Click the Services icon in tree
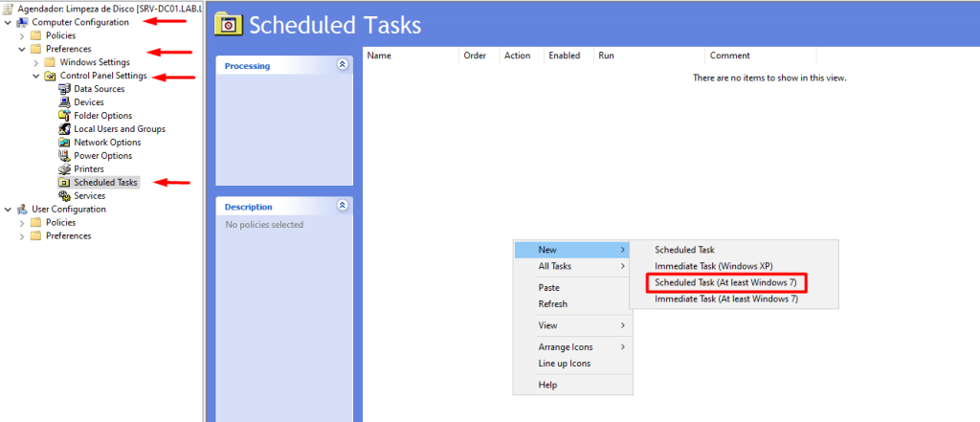Image resolution: width=980 pixels, height=422 pixels. 65,196
